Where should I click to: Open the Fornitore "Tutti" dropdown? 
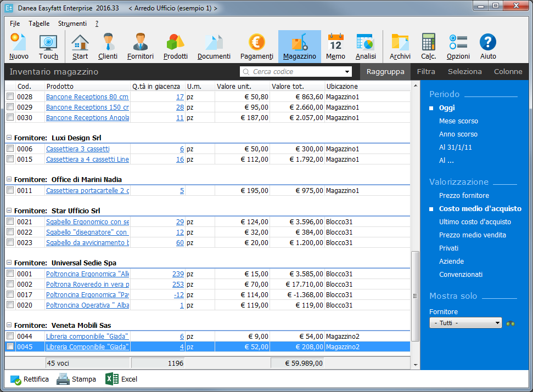point(465,323)
